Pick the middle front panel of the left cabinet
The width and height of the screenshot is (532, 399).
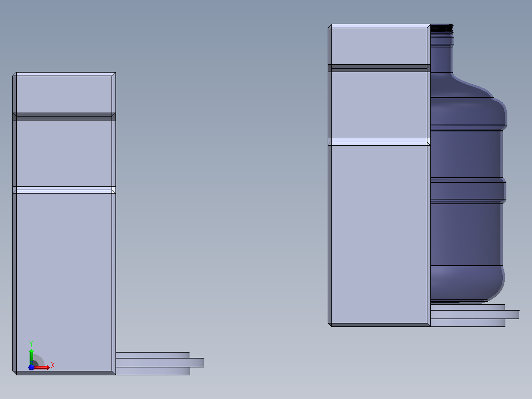(64, 154)
